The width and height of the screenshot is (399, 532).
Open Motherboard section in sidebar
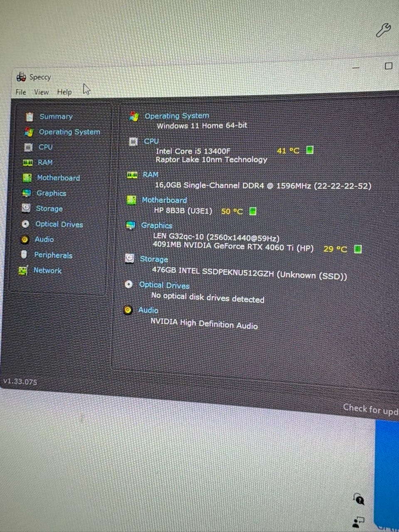[x=58, y=178]
